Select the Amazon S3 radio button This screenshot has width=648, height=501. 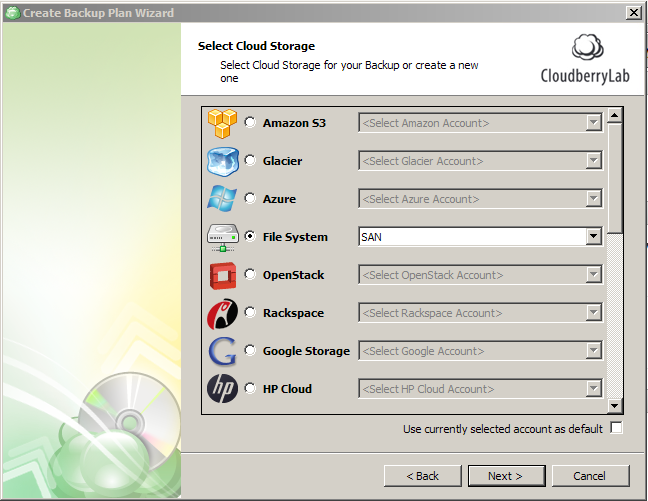pos(250,122)
